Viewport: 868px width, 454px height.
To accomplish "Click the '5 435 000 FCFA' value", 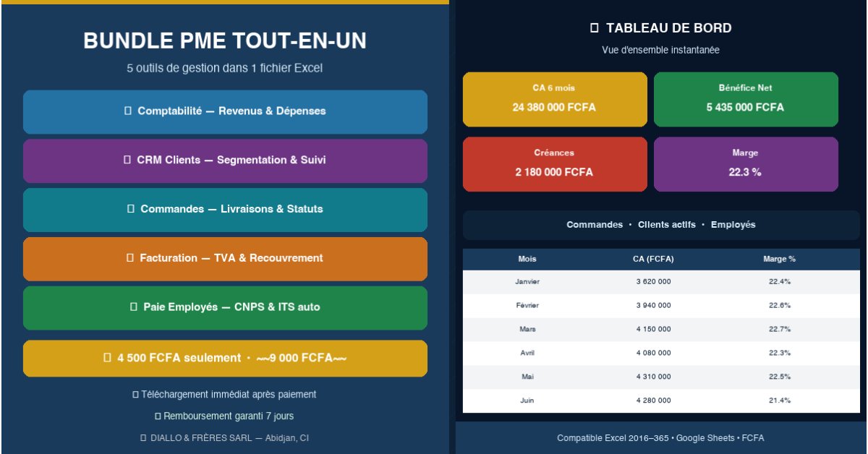I will [745, 108].
